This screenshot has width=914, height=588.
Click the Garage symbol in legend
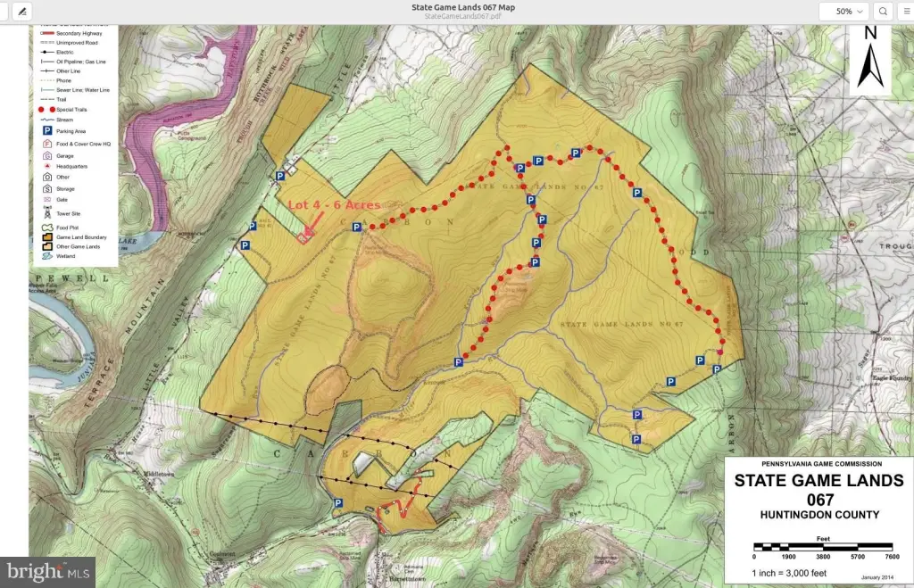[46, 155]
